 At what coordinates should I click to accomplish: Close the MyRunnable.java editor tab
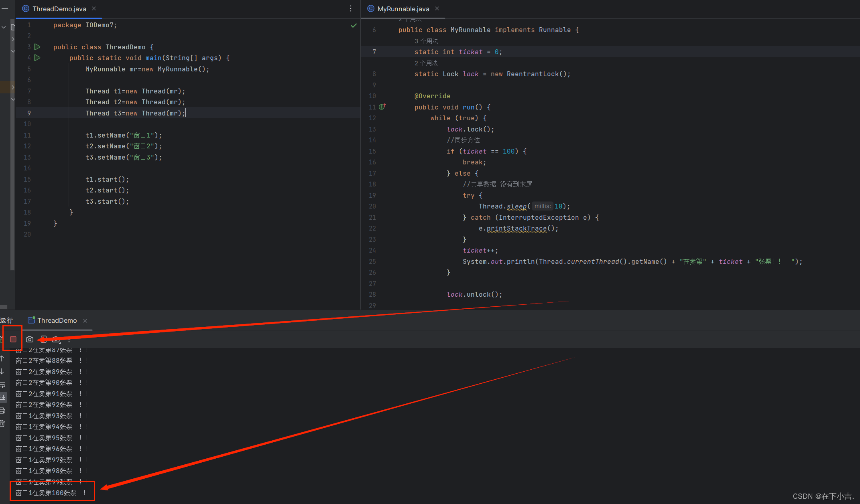(437, 8)
